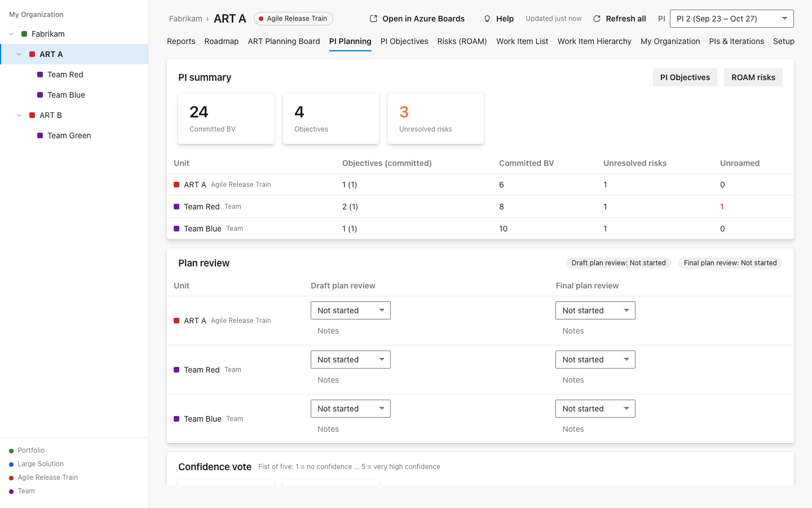Click the Refresh all circular arrow icon
This screenshot has height=508, width=812.
(x=597, y=19)
